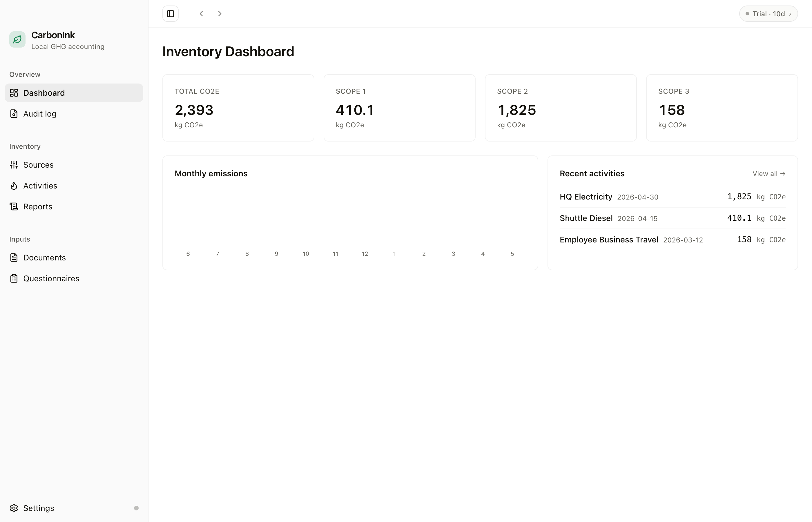812x522 pixels.
Task: Click the Total CO2e value 2,393
Action: [194, 110]
